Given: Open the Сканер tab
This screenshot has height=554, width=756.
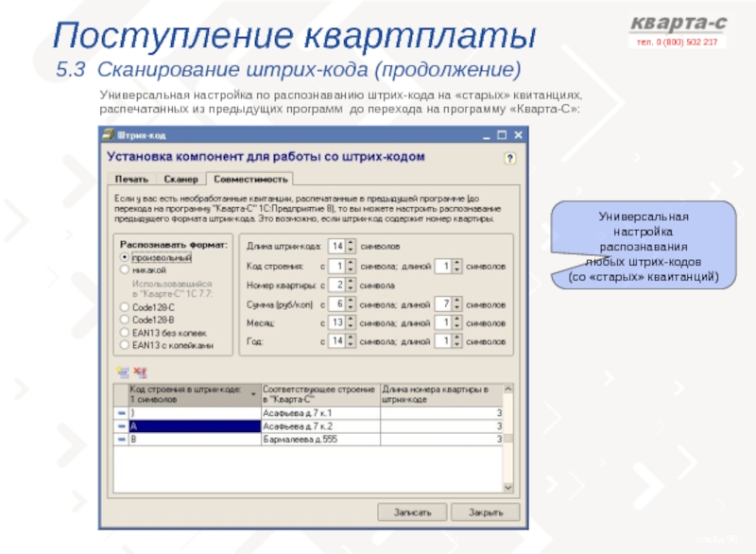Looking at the screenshot, I should (x=180, y=180).
